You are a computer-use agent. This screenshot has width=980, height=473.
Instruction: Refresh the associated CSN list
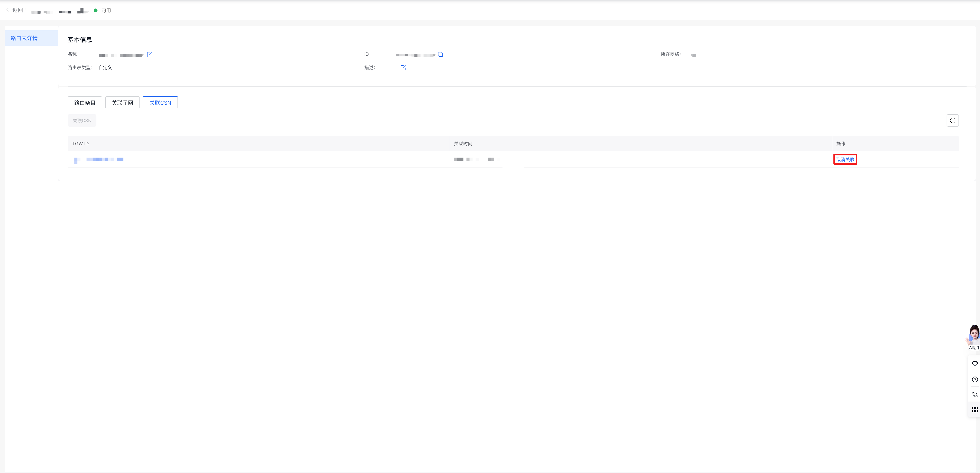click(952, 121)
